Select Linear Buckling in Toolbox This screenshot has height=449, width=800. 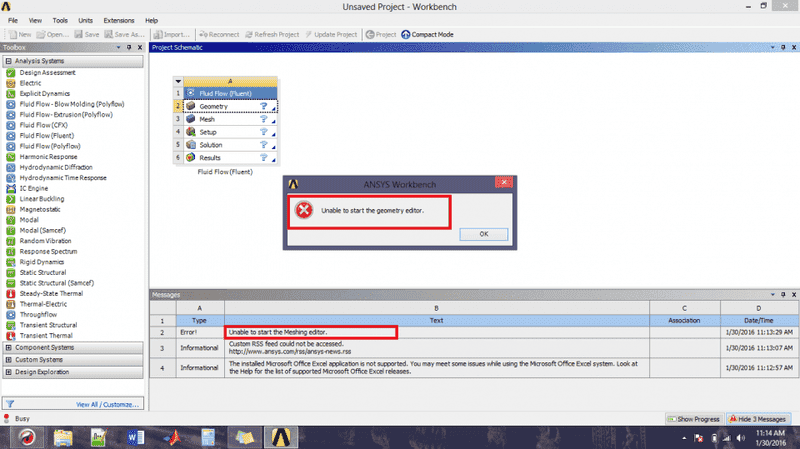[x=42, y=199]
